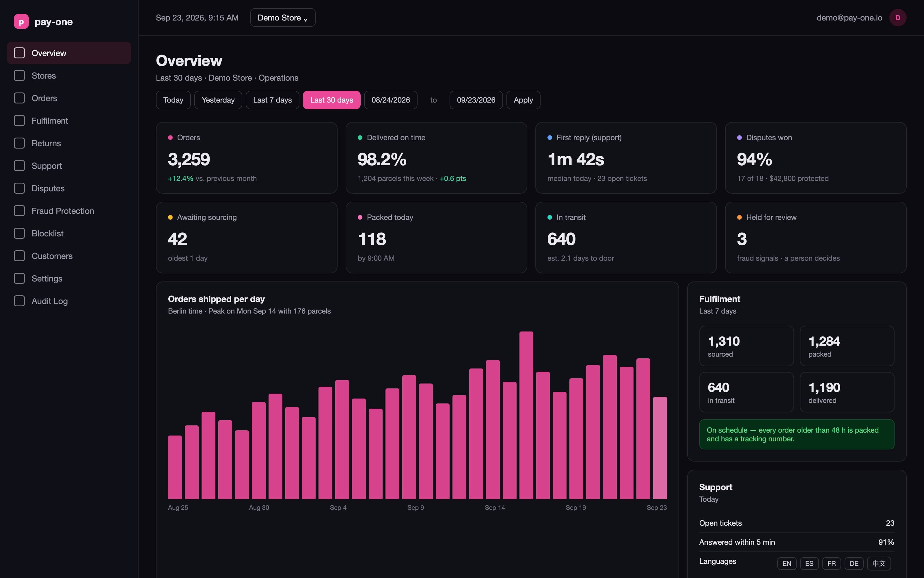Screen dimensions: 924x578
Task: Open Settings label in sidebar
Action: 47,279
